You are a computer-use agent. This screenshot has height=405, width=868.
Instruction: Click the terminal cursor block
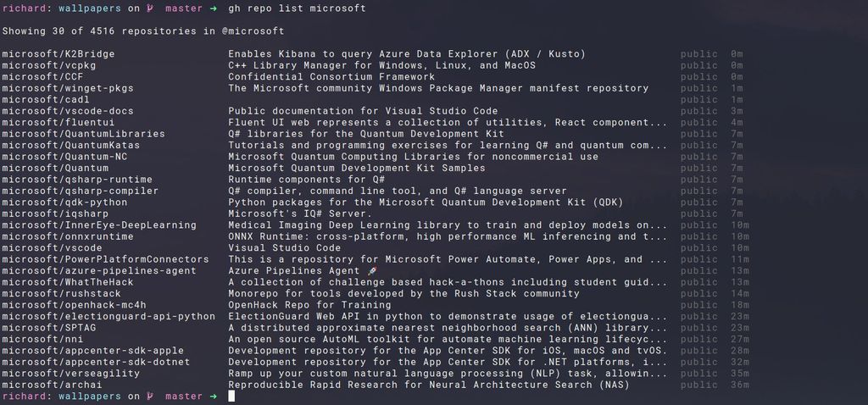[x=231, y=397]
